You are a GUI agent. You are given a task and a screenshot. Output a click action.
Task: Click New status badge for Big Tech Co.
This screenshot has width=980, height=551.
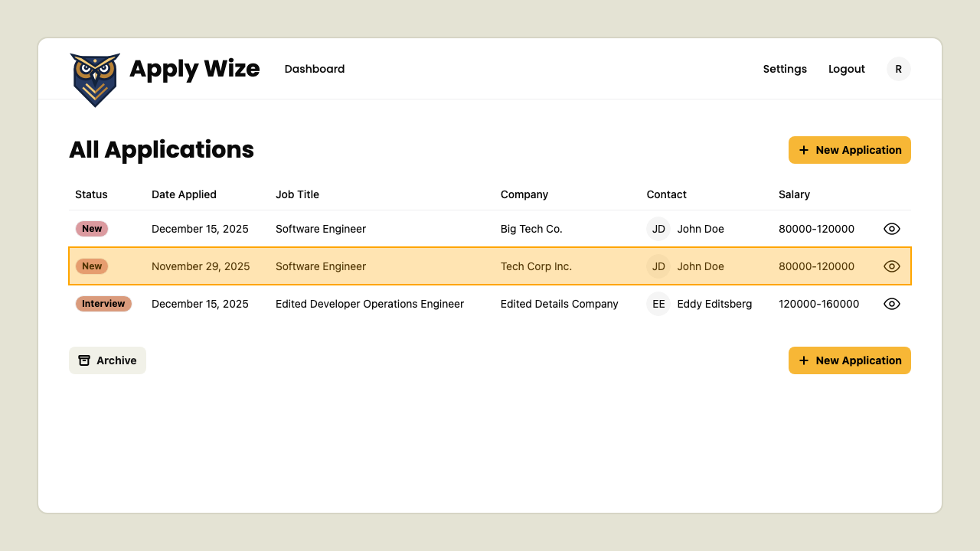[92, 229]
